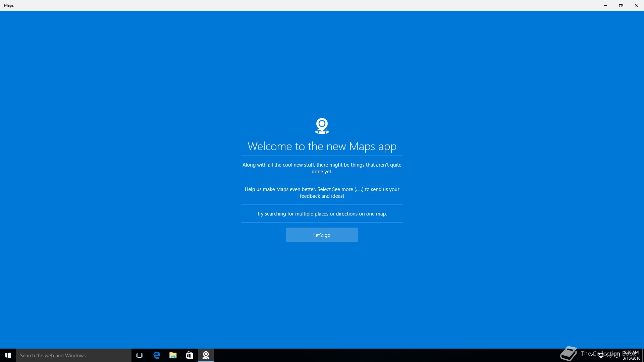Click the Maps app taskbar icon

coord(206,355)
